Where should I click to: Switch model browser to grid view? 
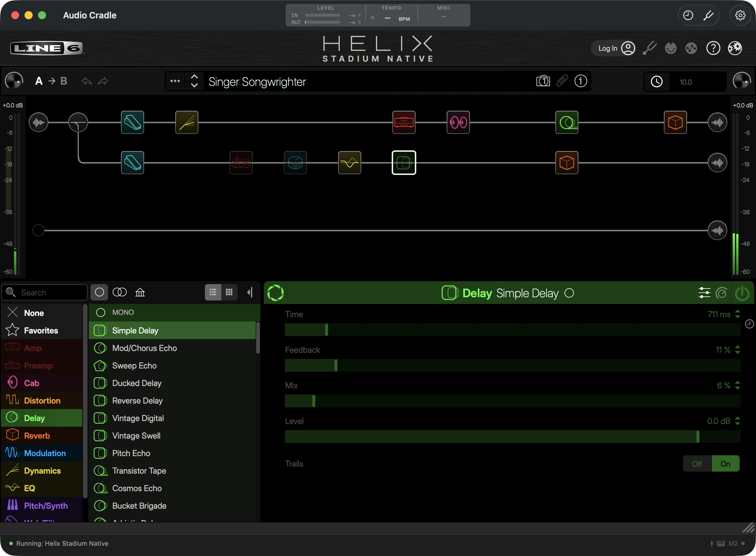tap(229, 292)
